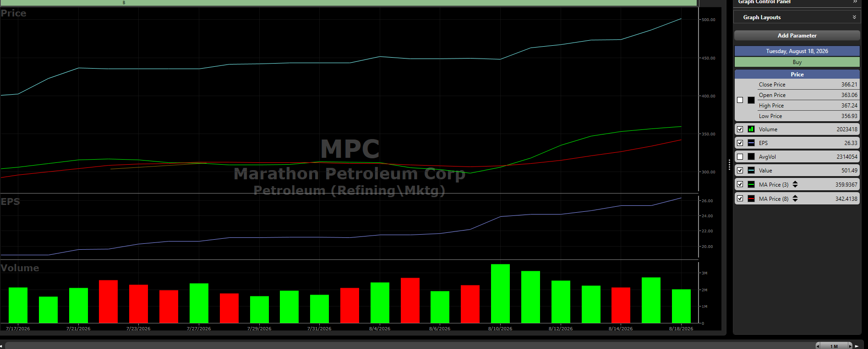Click the EPS line style icon
868x349 pixels.
pos(751,143)
